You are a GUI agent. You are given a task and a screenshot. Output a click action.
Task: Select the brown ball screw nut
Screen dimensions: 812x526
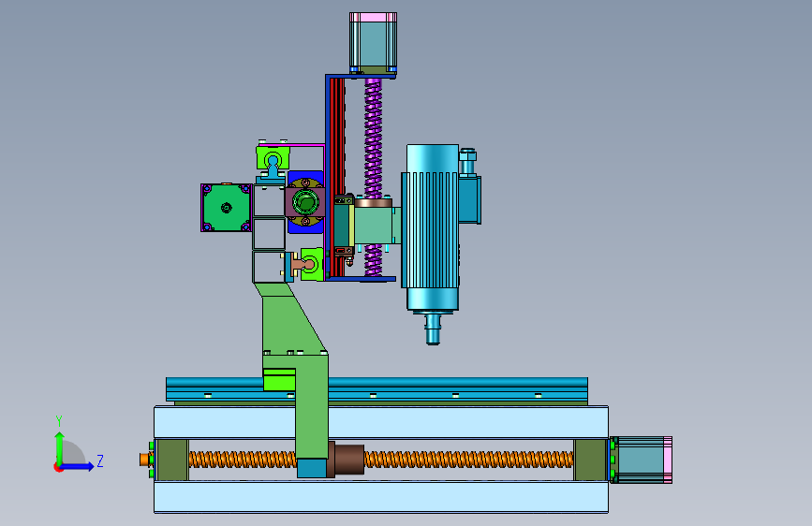coord(346,459)
